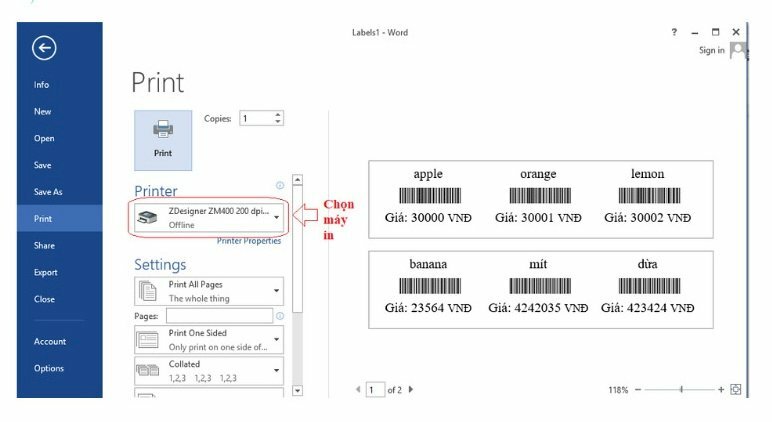
Task: Close the Word window
Action: tap(736, 32)
